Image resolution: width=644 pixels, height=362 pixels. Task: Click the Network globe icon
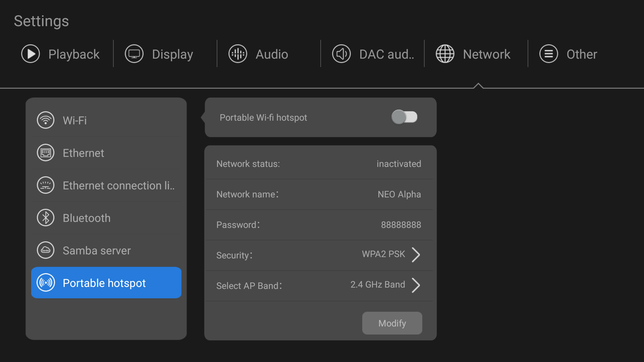click(x=445, y=54)
